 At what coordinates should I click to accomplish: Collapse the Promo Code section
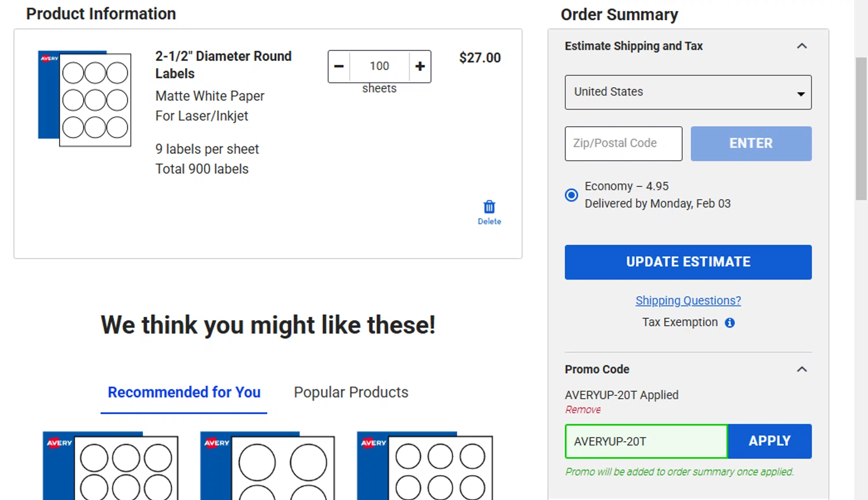[x=801, y=369]
